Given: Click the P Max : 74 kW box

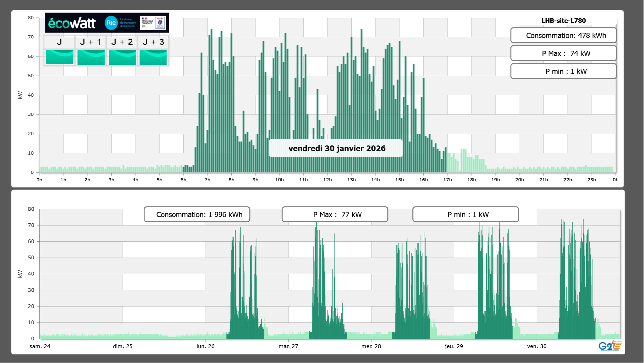Looking at the screenshot, I should 563,53.
